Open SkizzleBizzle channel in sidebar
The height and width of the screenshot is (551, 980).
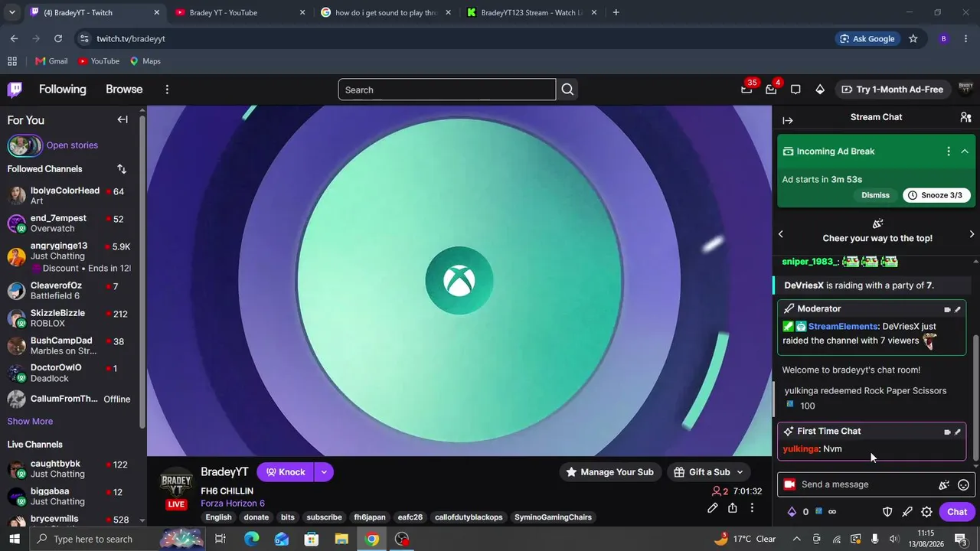70,318
